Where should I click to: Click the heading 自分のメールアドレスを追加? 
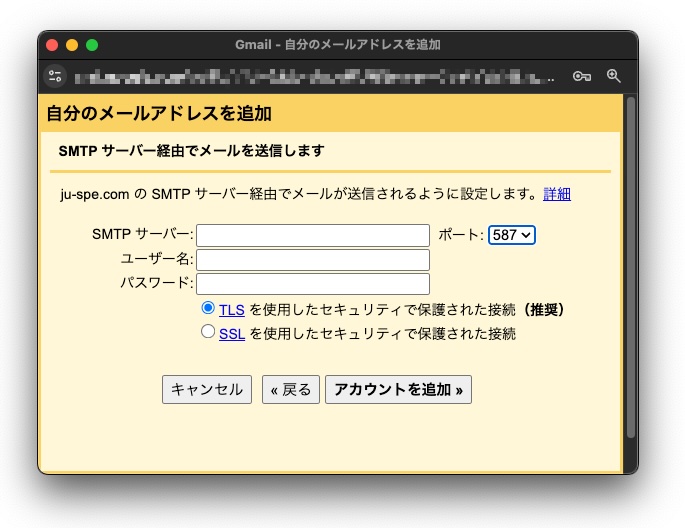pyautogui.click(x=159, y=114)
